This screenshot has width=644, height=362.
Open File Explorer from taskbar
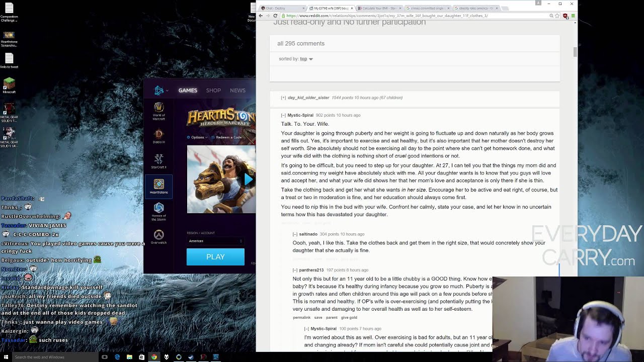(x=129, y=357)
